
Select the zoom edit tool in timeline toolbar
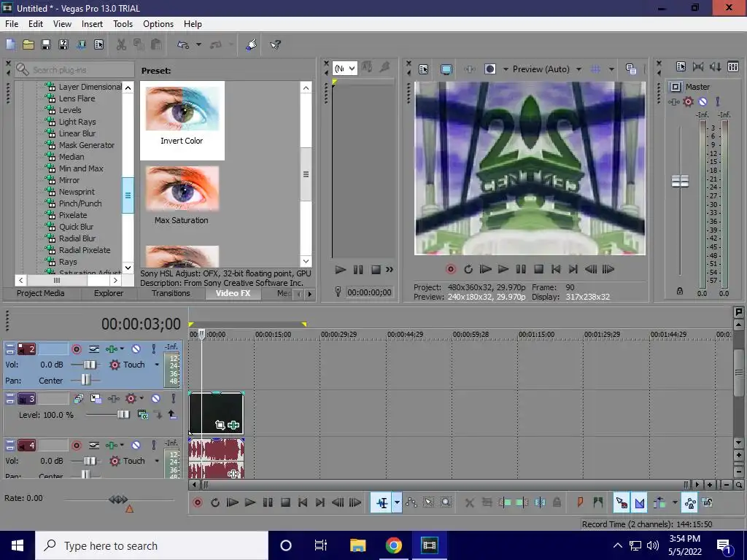[446, 502]
